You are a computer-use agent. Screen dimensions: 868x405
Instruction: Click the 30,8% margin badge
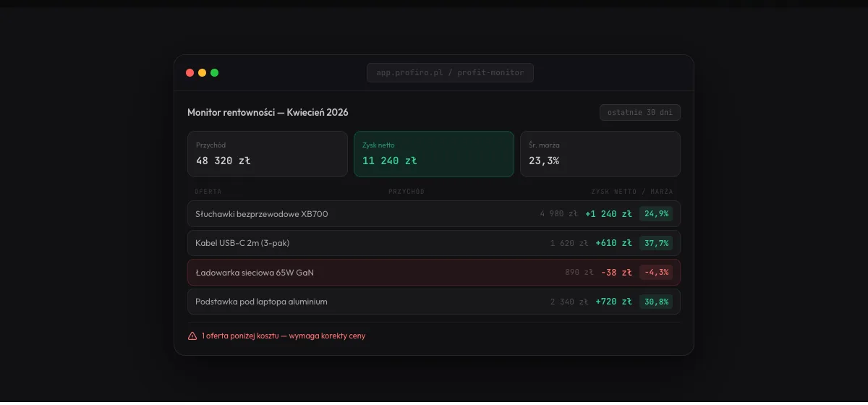pos(656,302)
